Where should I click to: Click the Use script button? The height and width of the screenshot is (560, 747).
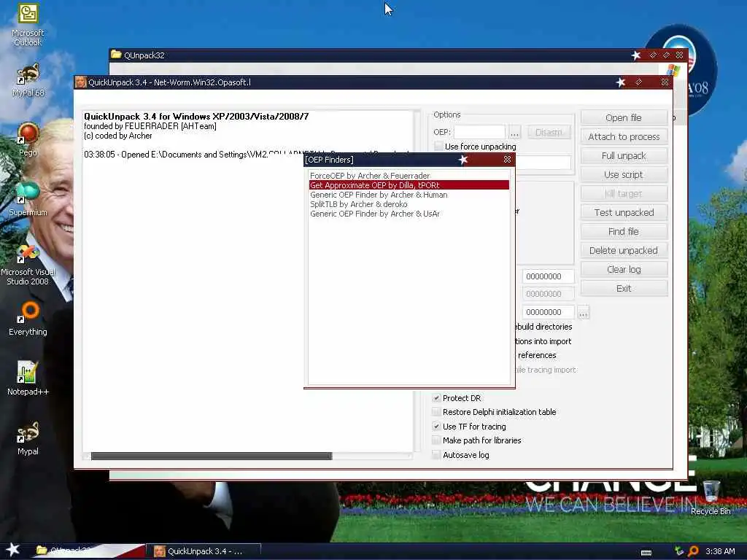pyautogui.click(x=624, y=175)
